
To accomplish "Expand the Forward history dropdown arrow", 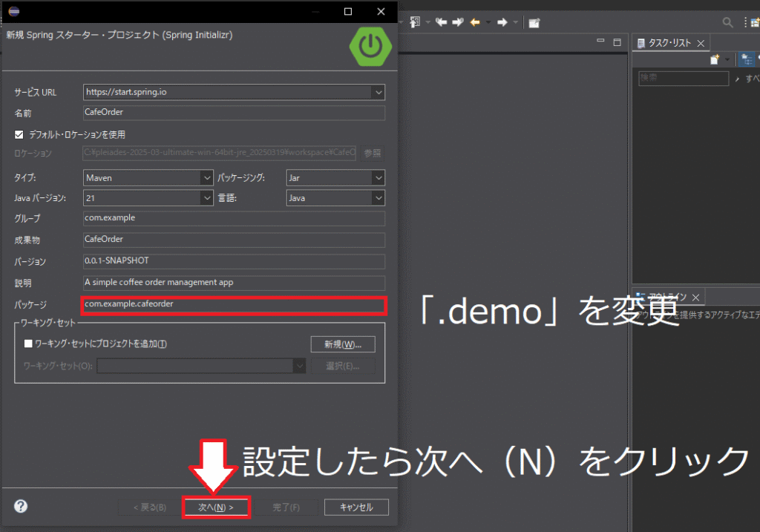I will (x=515, y=22).
